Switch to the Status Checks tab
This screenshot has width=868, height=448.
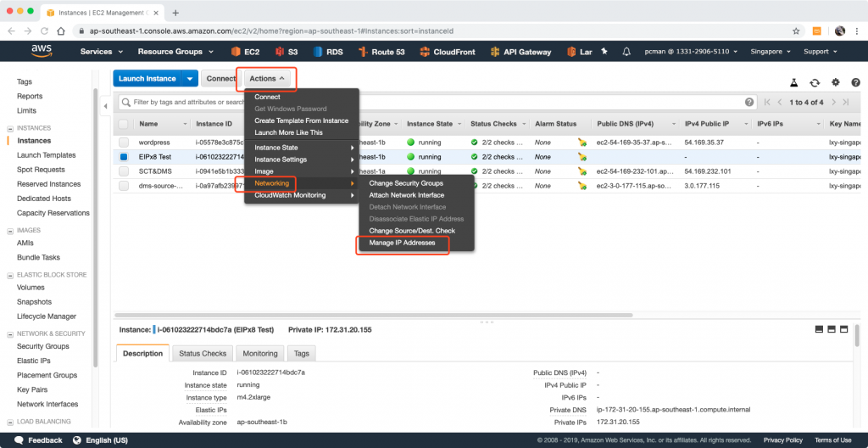tap(203, 353)
